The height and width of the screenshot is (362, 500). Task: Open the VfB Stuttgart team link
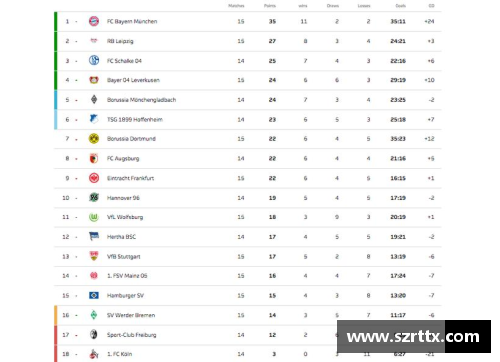click(123, 256)
